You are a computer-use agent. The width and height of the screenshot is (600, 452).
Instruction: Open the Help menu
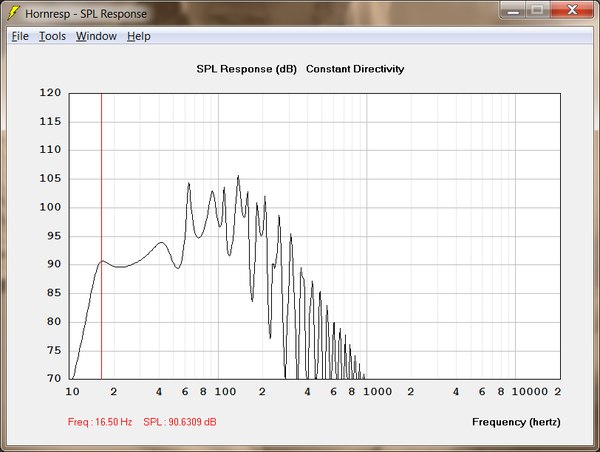[139, 36]
